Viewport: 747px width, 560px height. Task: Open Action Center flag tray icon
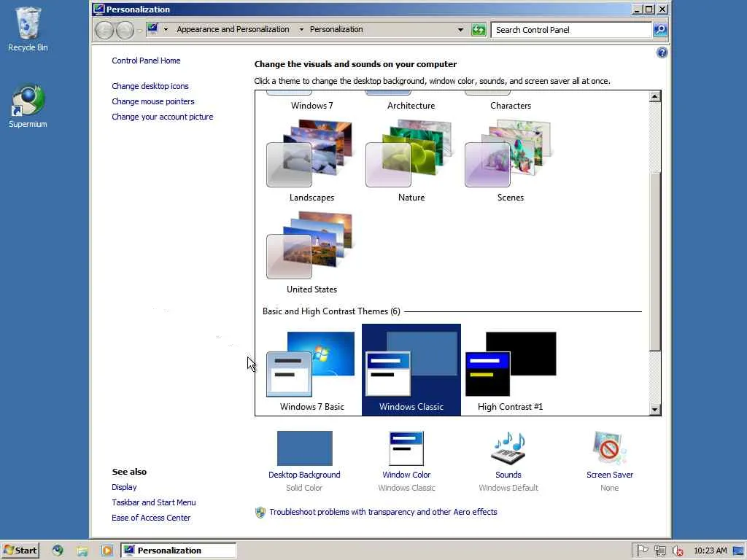click(x=642, y=551)
